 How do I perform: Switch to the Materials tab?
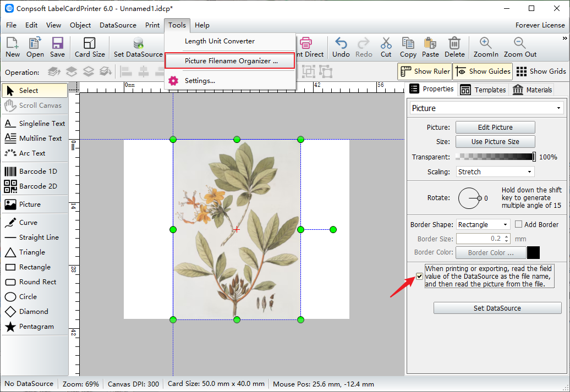point(532,90)
